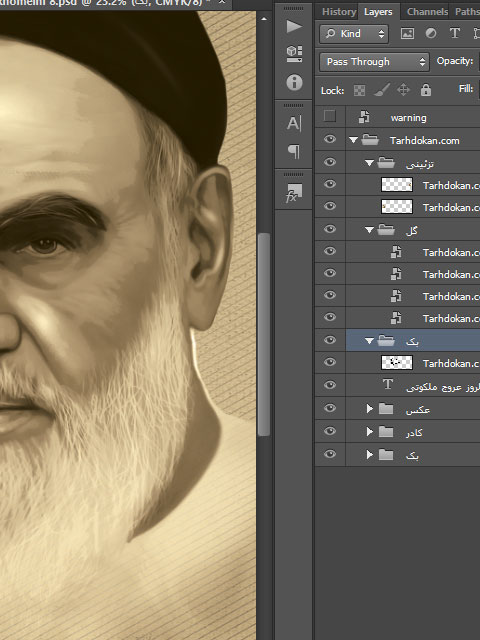This screenshot has width=480, height=640.
Task: Open the Paragraph panel icon
Action: pos(294,151)
